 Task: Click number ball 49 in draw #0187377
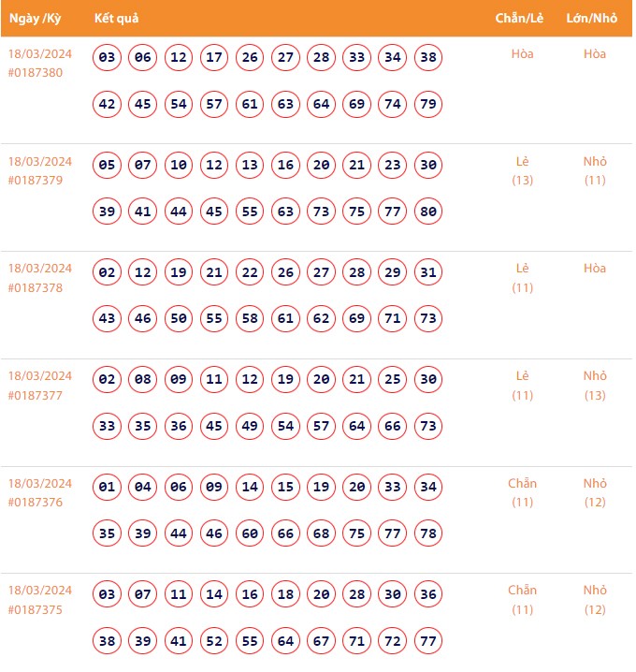tap(250, 427)
